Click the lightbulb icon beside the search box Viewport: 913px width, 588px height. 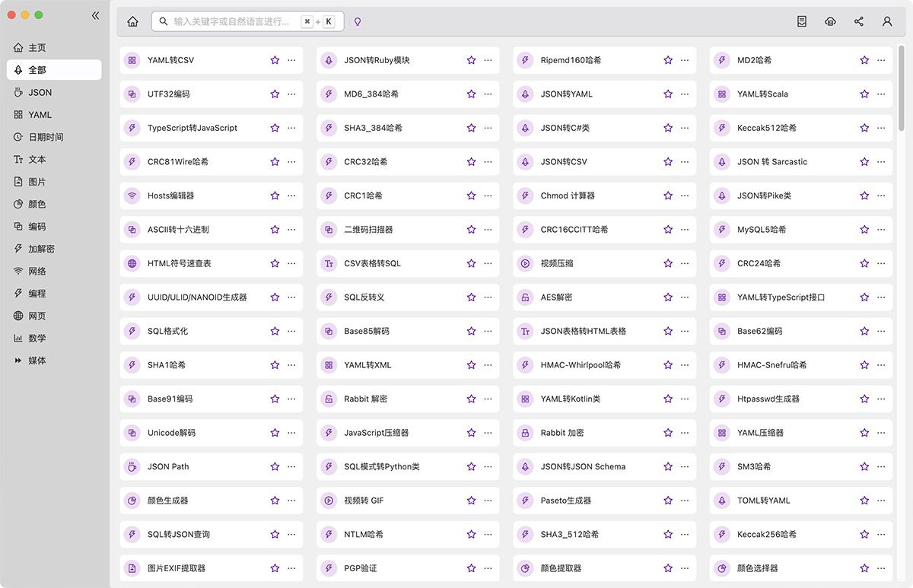pos(358,22)
